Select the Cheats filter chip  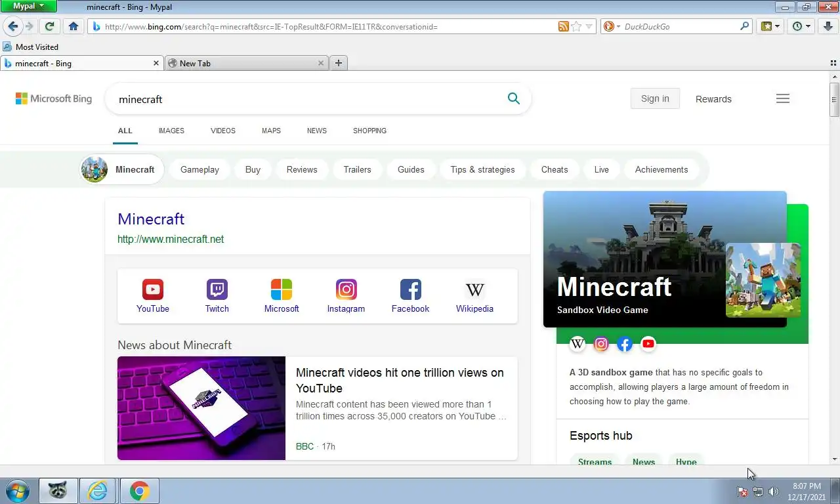[555, 169]
